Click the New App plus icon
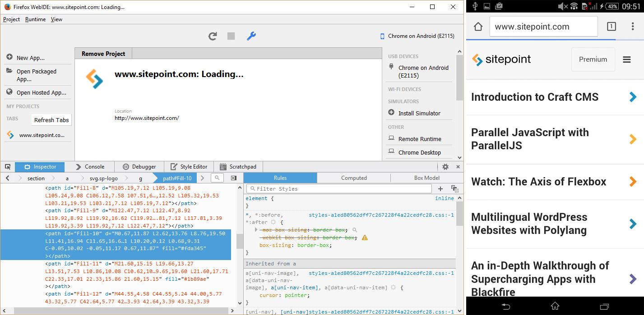This screenshot has height=315, width=644. (9, 57)
